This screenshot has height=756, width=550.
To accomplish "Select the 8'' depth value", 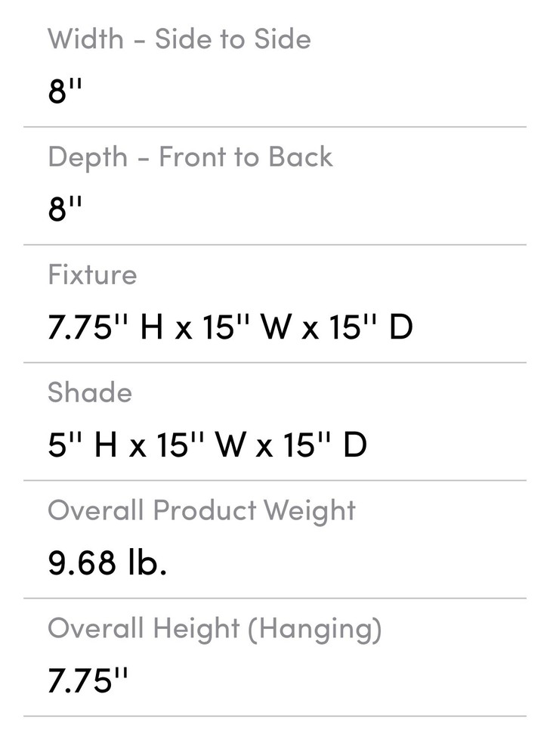I will (x=65, y=209).
